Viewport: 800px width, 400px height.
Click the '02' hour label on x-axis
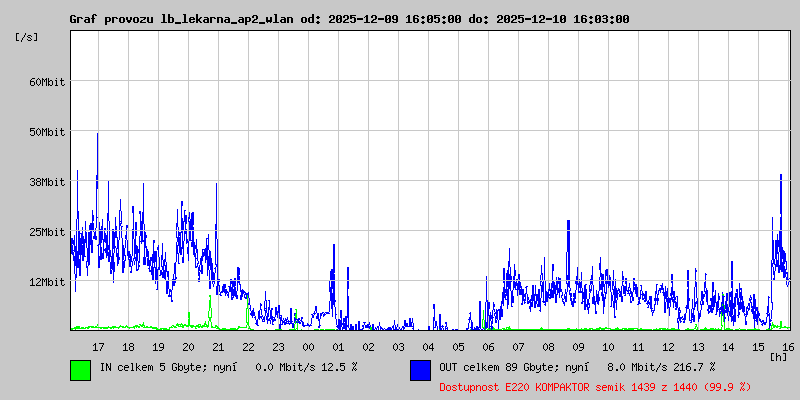368,347
